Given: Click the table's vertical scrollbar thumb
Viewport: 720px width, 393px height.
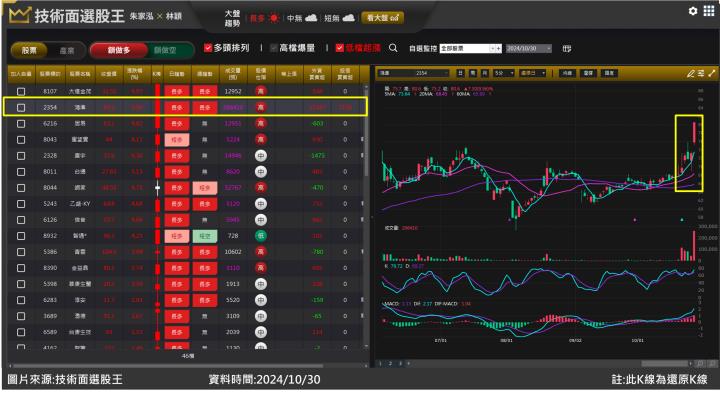Looking at the screenshot, I should 366,133.
